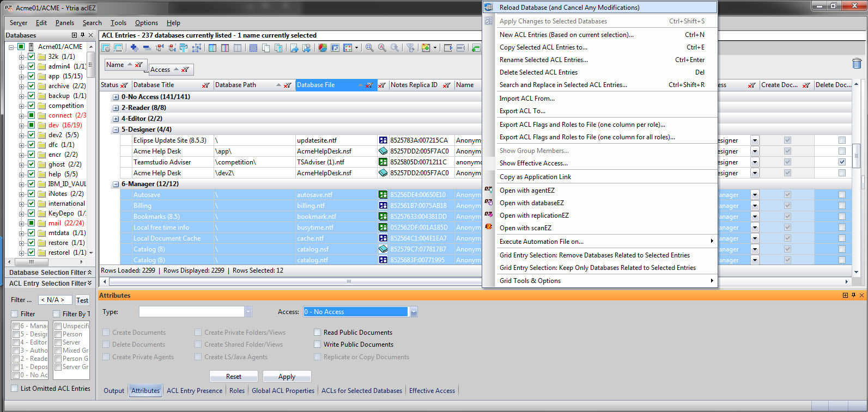
Task: Open the Grid Tools & Options submenu
Action: 600,281
